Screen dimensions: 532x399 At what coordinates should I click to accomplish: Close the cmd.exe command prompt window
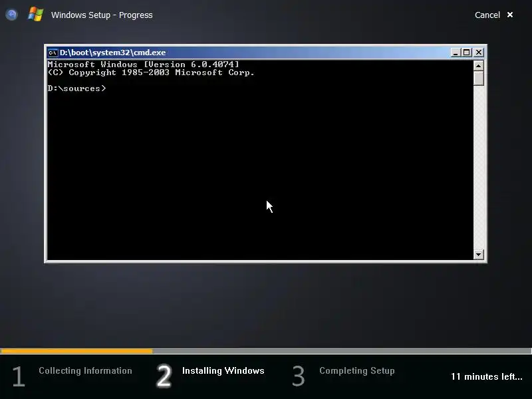[478, 53]
